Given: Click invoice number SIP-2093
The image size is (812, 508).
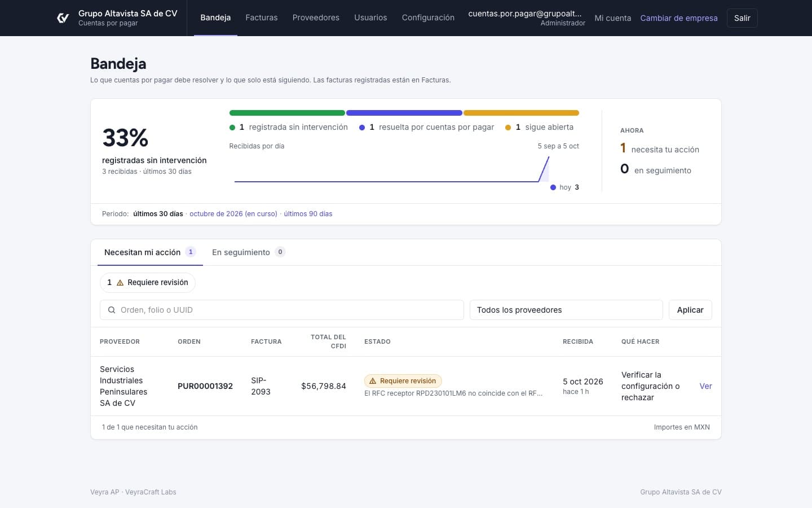Looking at the screenshot, I should pyautogui.click(x=261, y=386).
